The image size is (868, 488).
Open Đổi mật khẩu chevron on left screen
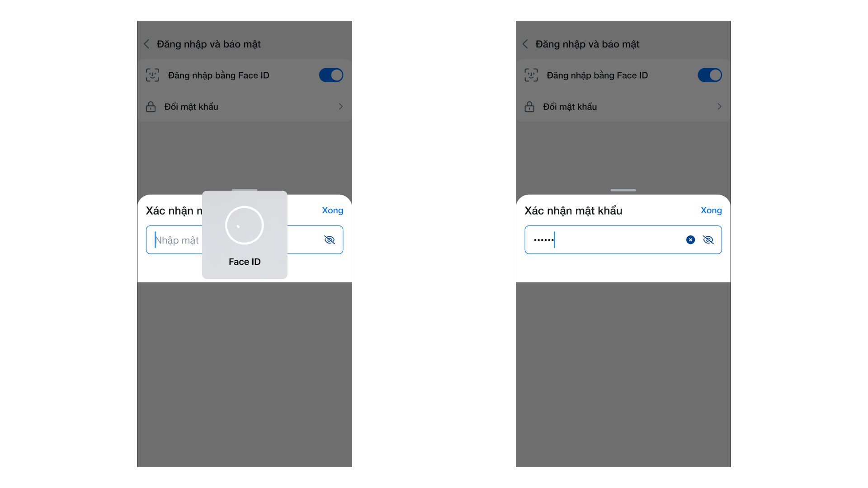[x=341, y=107]
